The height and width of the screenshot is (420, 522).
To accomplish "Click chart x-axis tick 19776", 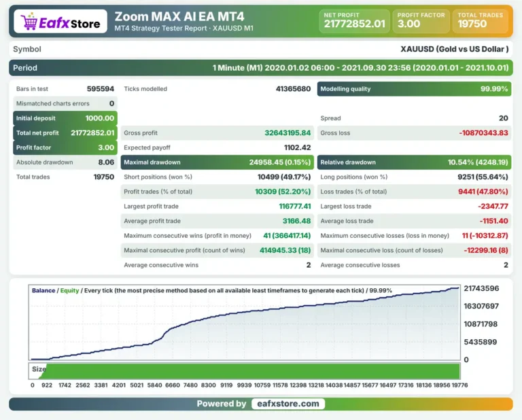I will click(459, 385).
